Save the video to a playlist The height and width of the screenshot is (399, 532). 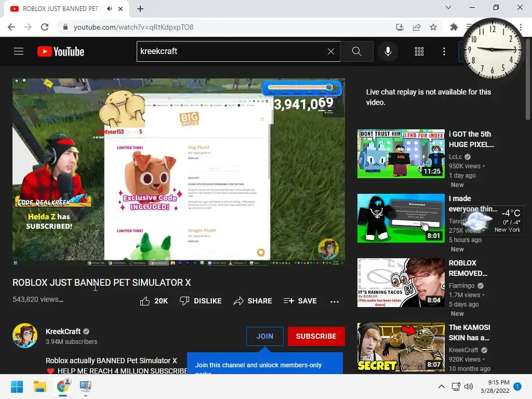[x=300, y=301]
